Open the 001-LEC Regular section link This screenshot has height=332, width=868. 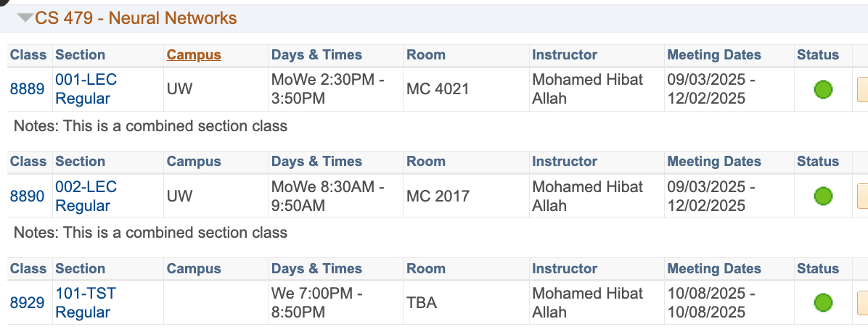86,89
